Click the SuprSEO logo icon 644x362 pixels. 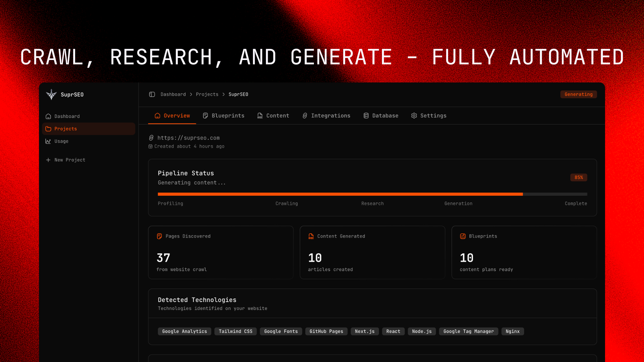[51, 94]
